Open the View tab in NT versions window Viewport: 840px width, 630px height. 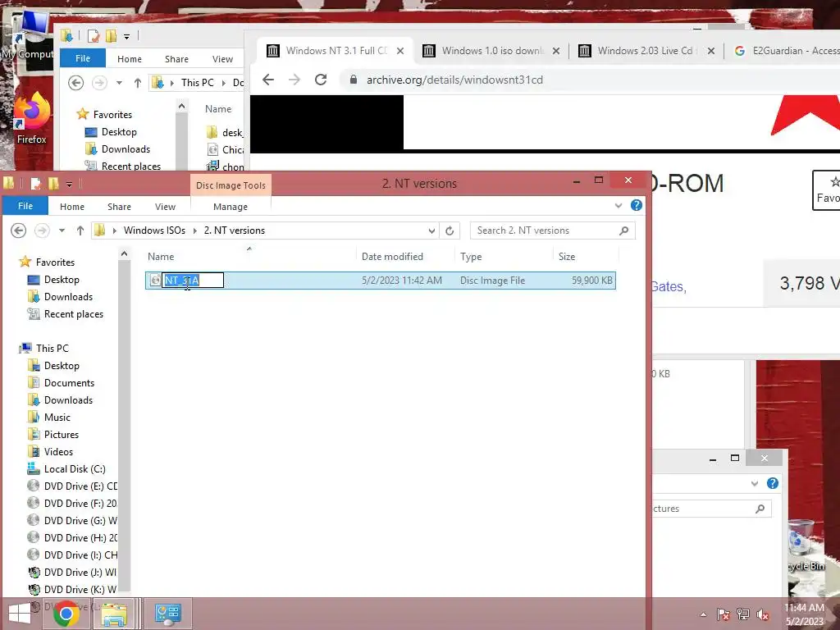pos(165,207)
